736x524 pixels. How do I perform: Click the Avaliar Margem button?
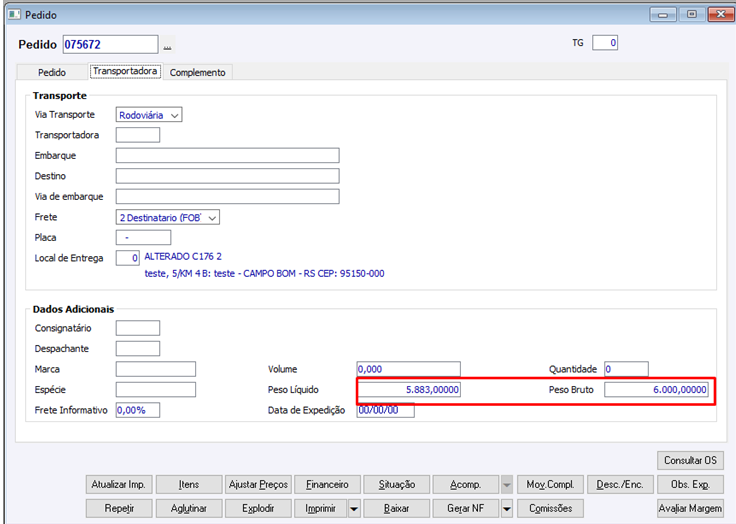pyautogui.click(x=690, y=508)
